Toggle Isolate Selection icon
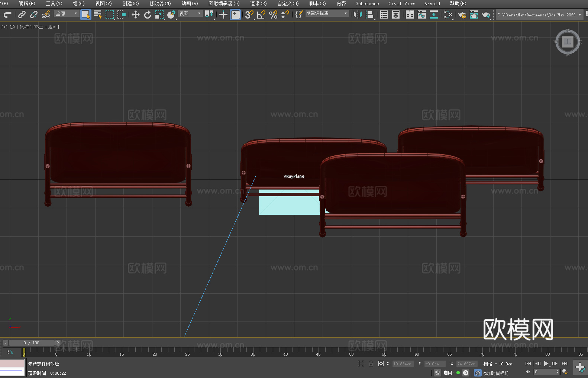This screenshot has width=588, height=378. click(361, 364)
